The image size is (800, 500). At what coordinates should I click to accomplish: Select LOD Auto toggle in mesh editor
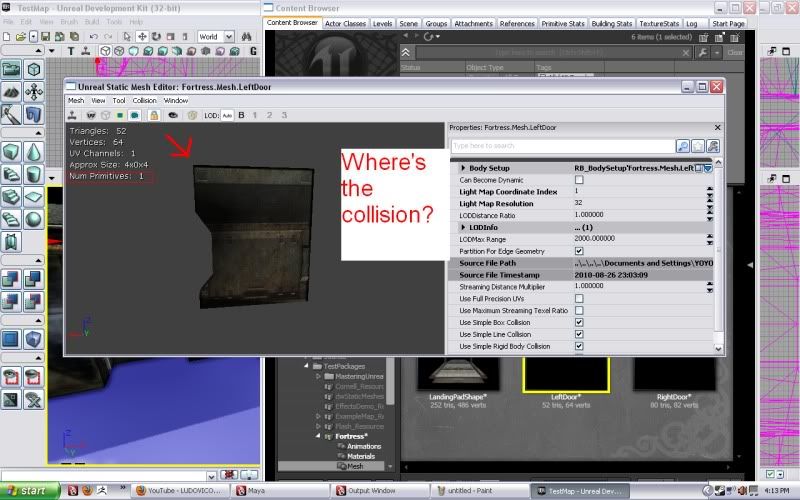227,115
